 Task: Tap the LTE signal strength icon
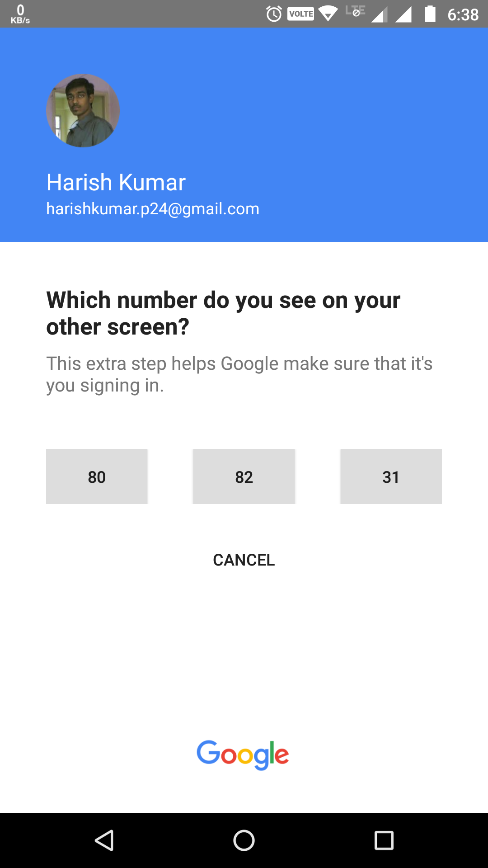(x=379, y=14)
